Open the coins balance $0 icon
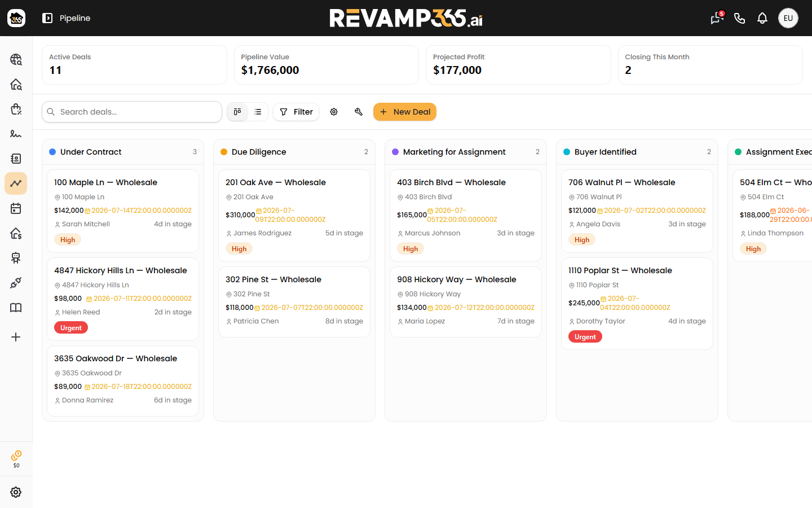 pos(16,459)
